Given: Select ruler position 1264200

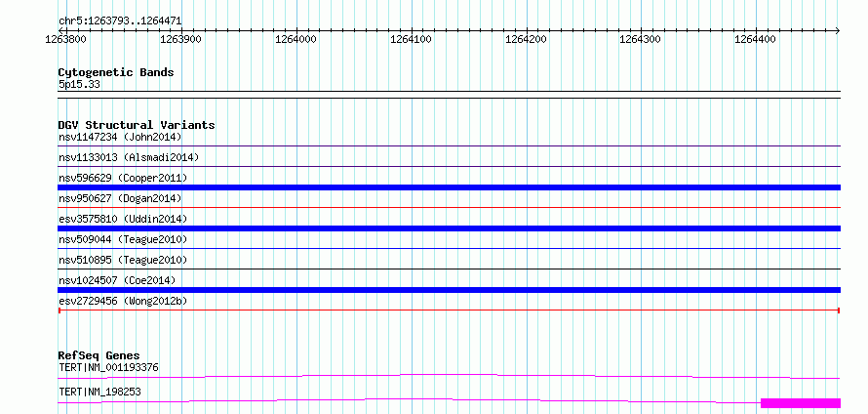Looking at the screenshot, I should tap(526, 39).
